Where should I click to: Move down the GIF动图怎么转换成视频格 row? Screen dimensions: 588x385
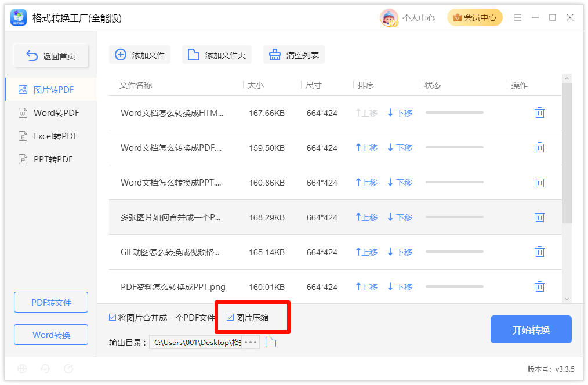tap(400, 252)
